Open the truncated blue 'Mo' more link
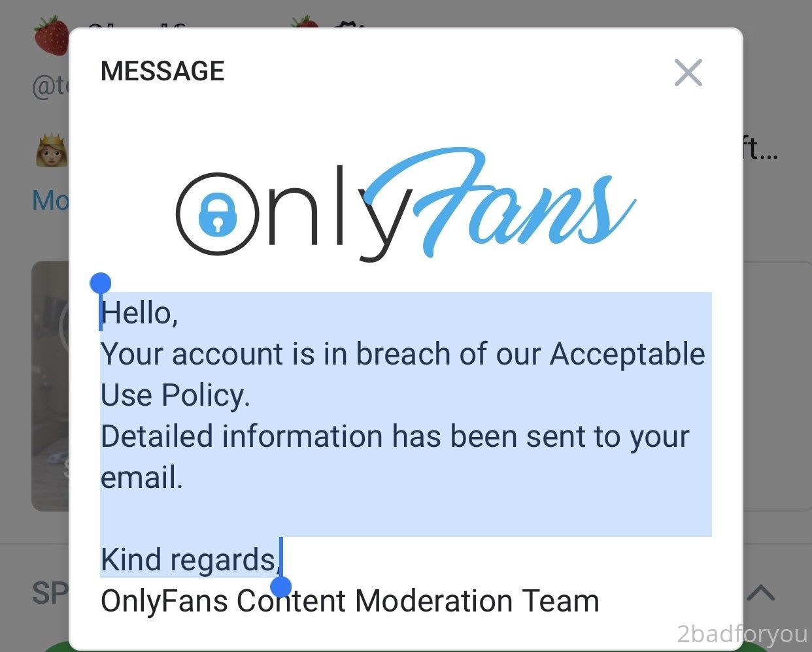The width and height of the screenshot is (812, 652). coord(50,201)
